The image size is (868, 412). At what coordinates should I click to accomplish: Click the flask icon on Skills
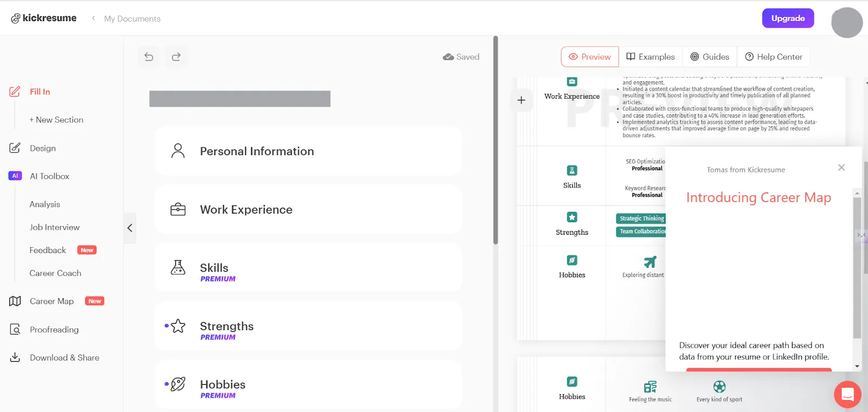(178, 267)
